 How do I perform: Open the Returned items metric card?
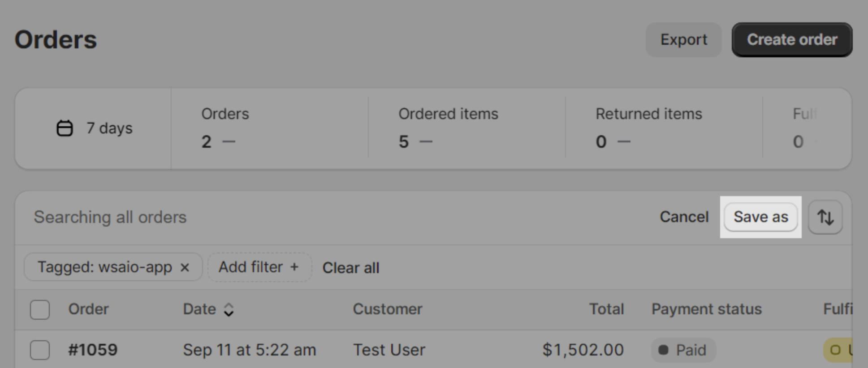point(664,128)
